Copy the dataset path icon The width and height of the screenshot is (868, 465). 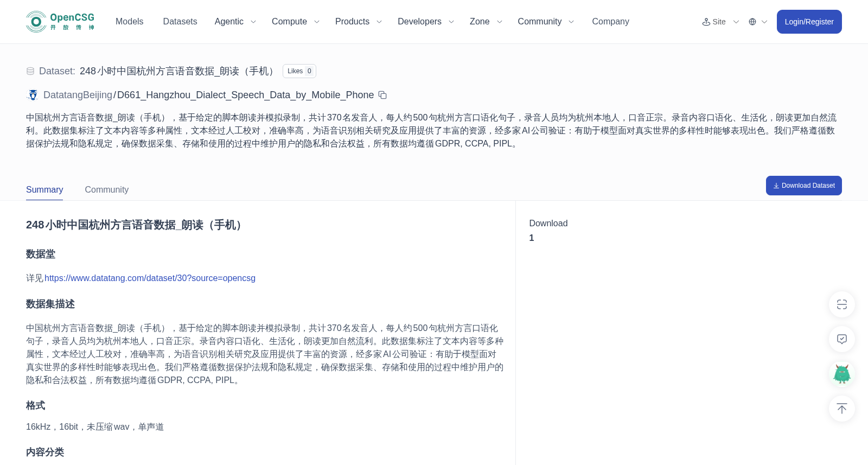coord(382,95)
